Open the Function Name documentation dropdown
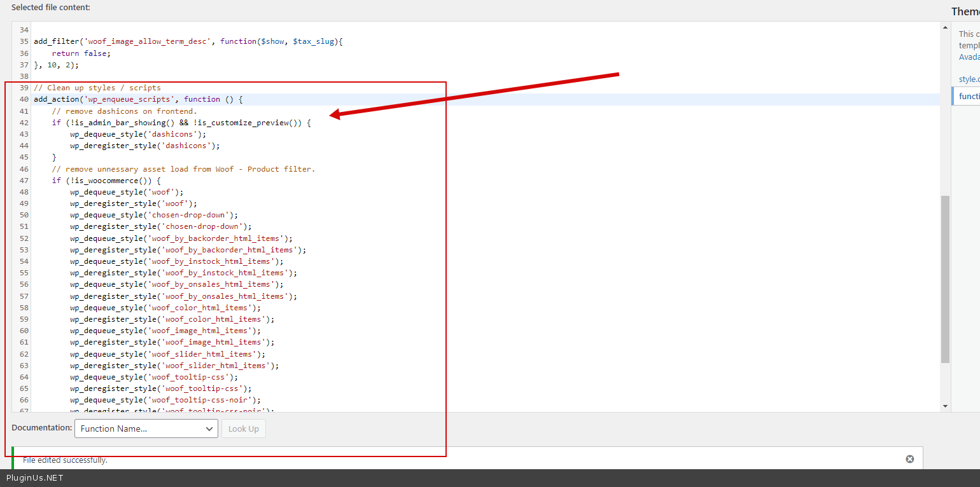 click(146, 429)
